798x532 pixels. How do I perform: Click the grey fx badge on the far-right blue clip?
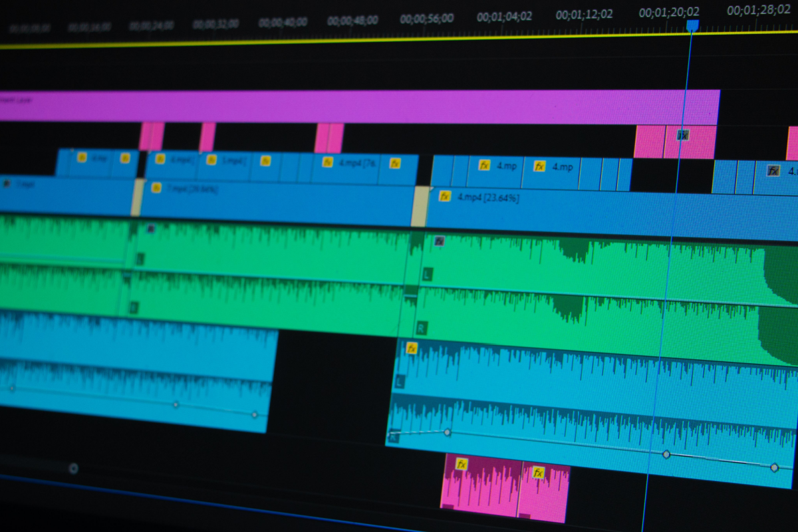(x=773, y=170)
